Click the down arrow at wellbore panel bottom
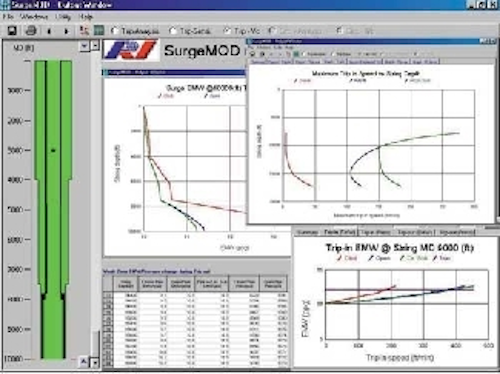 click(x=95, y=362)
